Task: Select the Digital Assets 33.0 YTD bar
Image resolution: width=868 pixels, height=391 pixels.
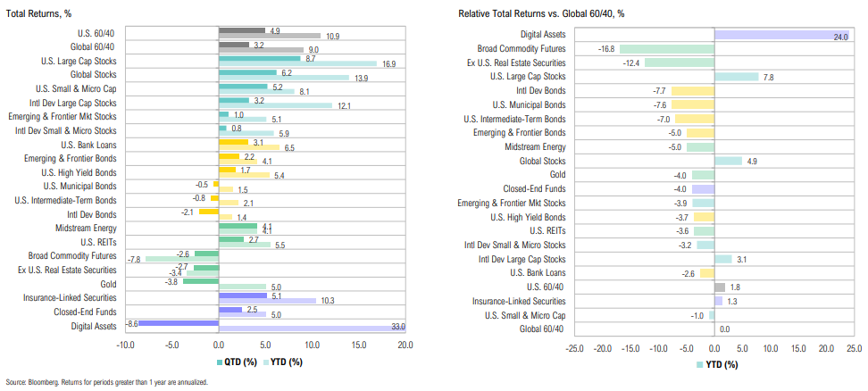Action: (311, 328)
